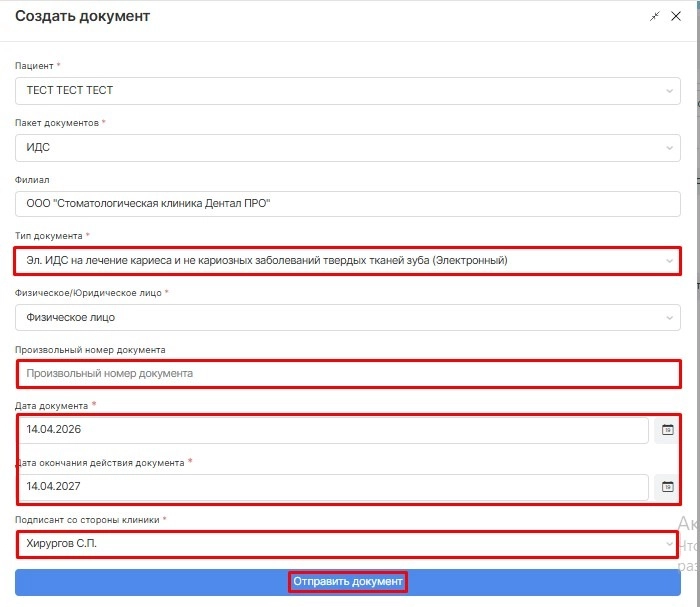Click the send document button
Viewport: 700px width, 607px height.
pos(348,582)
